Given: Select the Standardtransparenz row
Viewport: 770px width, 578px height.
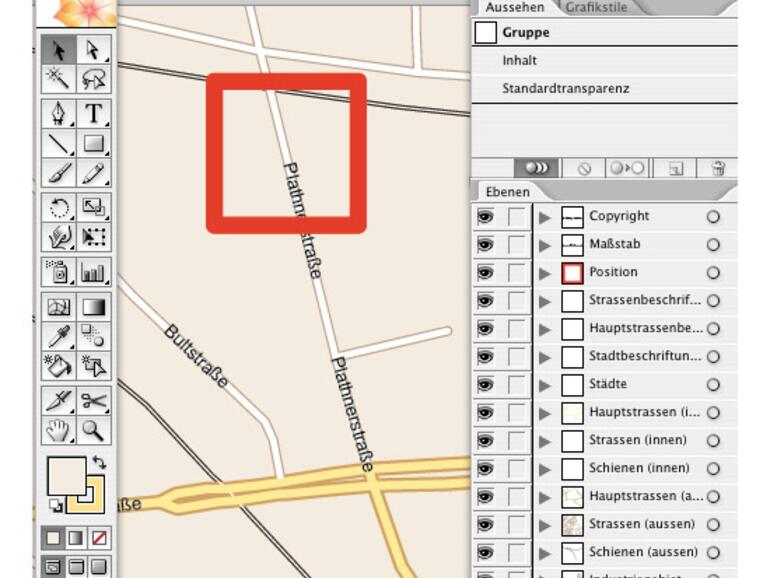Looking at the screenshot, I should [605, 88].
